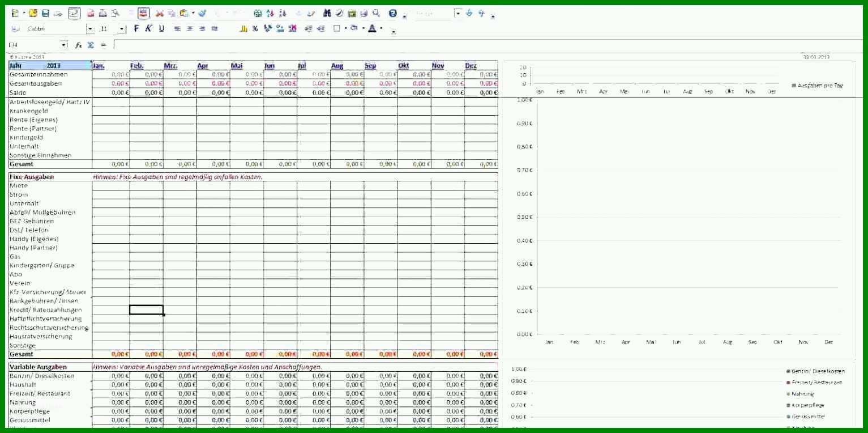Click the Find text search field
The height and width of the screenshot is (433, 868).
(x=434, y=14)
